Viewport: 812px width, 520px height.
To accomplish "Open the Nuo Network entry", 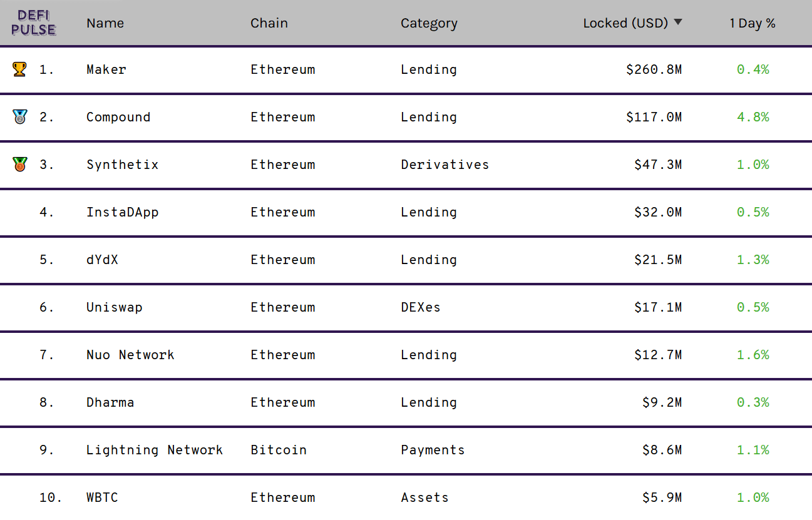I will pyautogui.click(x=130, y=355).
